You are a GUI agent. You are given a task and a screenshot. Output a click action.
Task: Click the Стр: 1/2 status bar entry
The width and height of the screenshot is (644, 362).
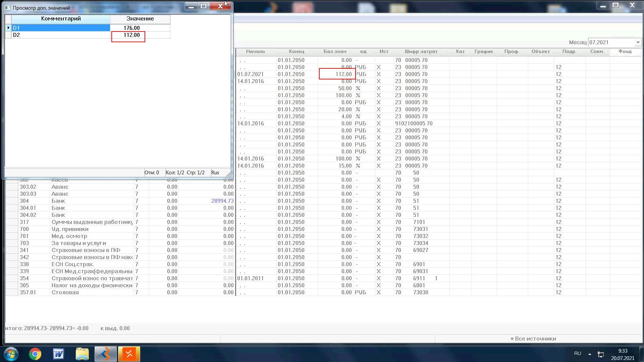(x=196, y=173)
